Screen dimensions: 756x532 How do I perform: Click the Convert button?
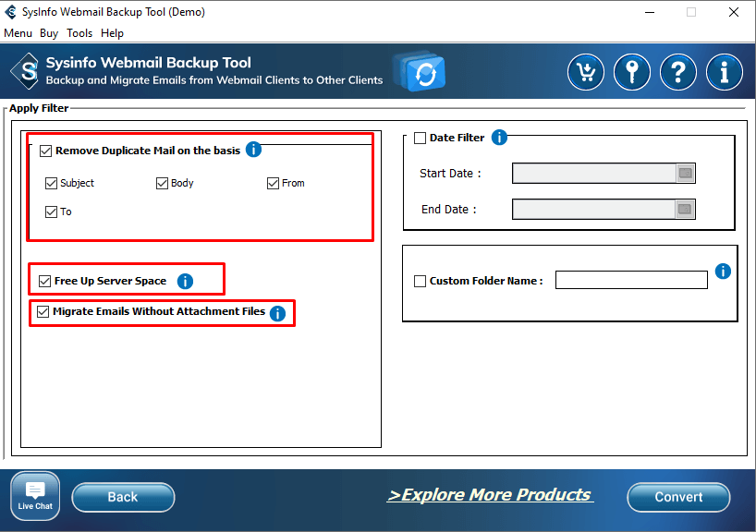click(x=678, y=497)
